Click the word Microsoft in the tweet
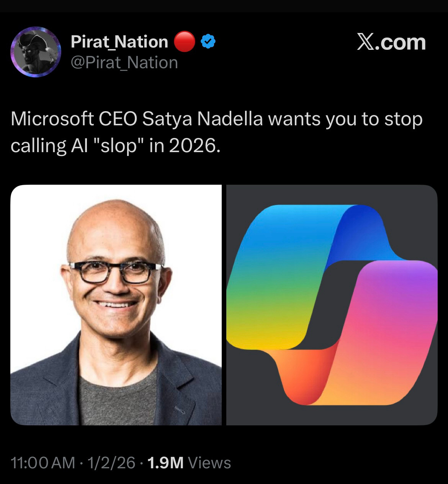This screenshot has height=484, width=448. pos(52,119)
